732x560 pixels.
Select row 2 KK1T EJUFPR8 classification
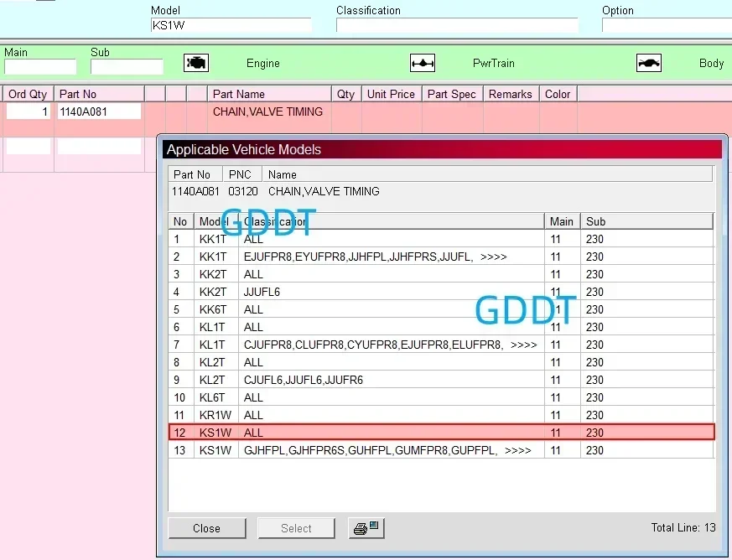441,257
